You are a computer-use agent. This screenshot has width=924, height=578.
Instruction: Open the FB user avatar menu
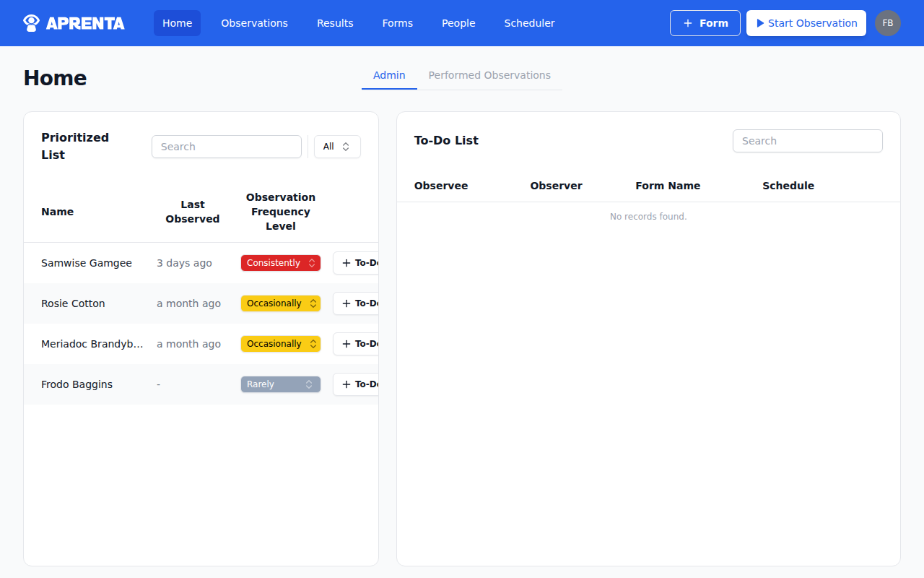(x=888, y=22)
